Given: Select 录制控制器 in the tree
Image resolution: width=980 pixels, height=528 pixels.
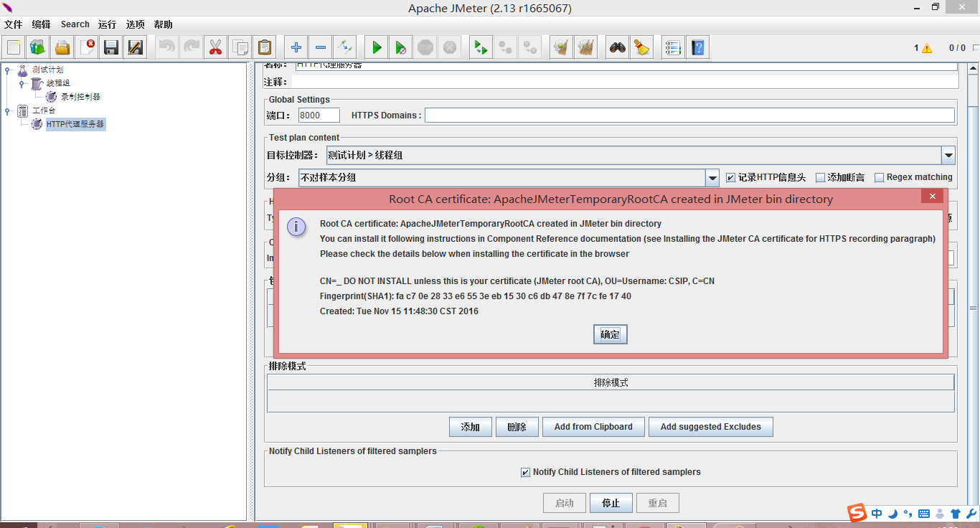Looking at the screenshot, I should (x=80, y=97).
